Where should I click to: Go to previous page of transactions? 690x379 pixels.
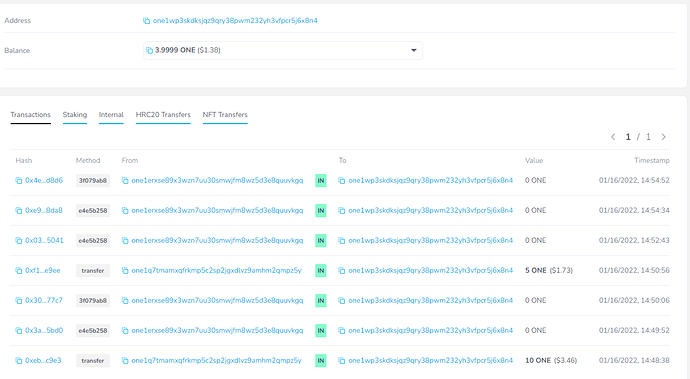point(613,137)
